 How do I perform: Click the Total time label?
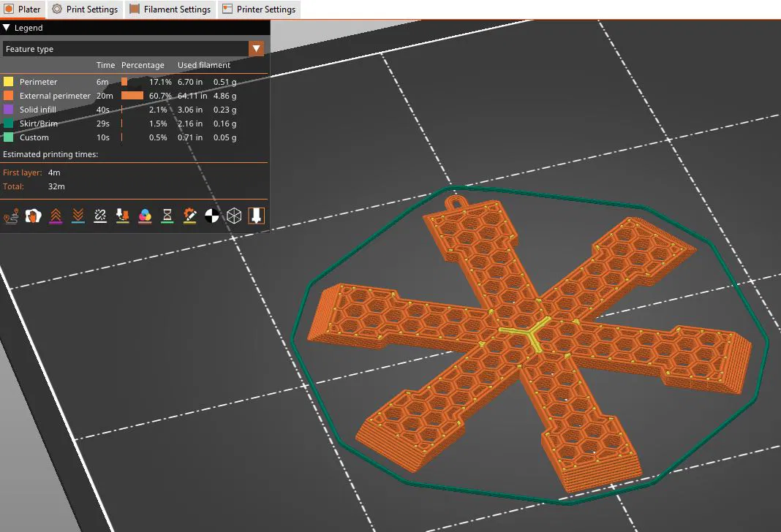pyautogui.click(x=13, y=186)
